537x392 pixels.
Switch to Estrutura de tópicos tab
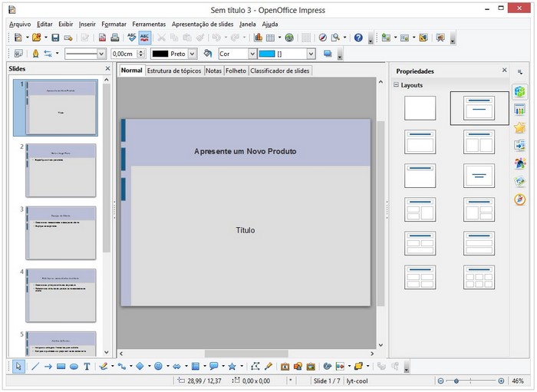(174, 71)
